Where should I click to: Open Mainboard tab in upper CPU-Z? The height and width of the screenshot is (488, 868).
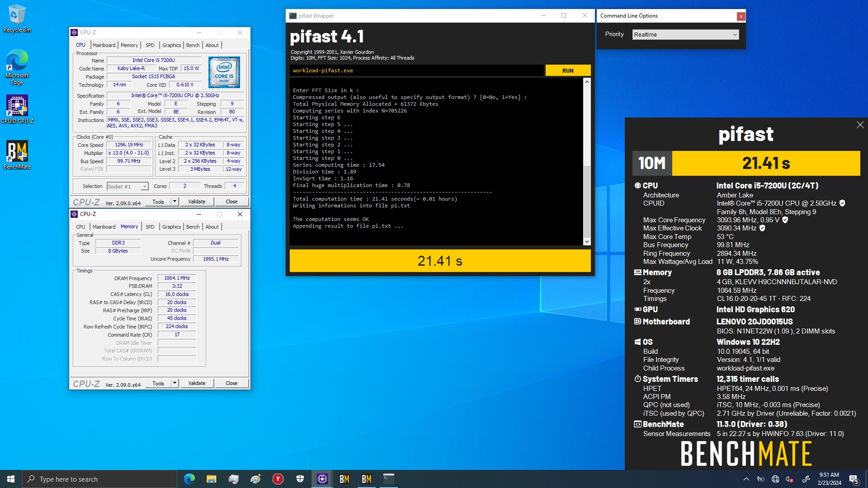pyautogui.click(x=104, y=45)
